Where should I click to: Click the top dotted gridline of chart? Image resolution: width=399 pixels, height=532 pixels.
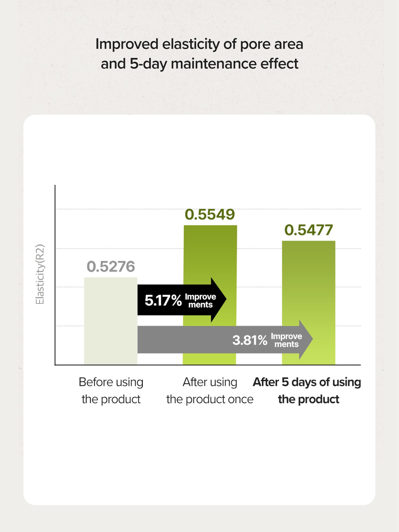point(208,209)
